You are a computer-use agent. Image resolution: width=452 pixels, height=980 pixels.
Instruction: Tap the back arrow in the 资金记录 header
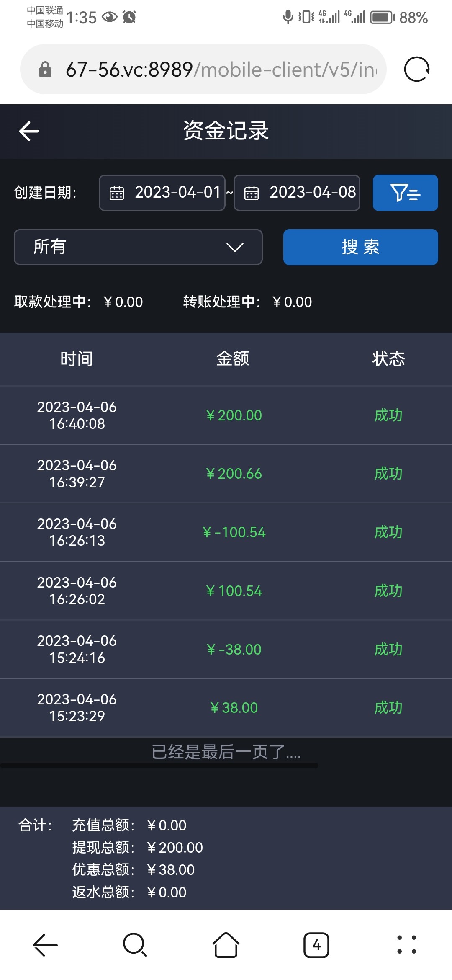tap(29, 132)
